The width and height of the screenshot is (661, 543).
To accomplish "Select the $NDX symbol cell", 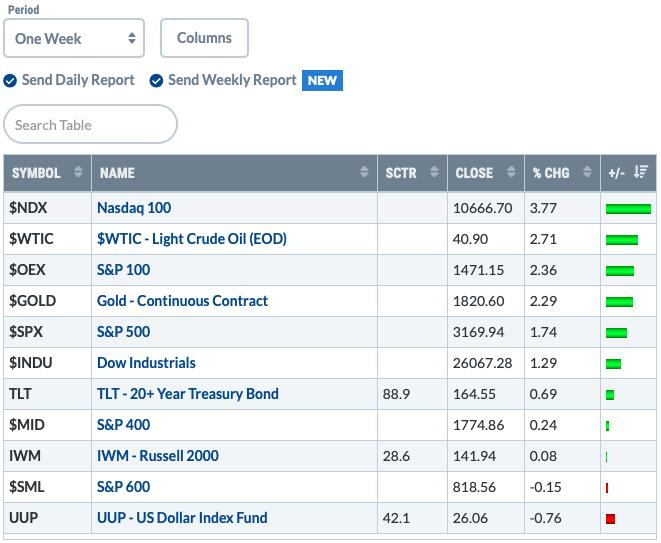I will [47, 208].
